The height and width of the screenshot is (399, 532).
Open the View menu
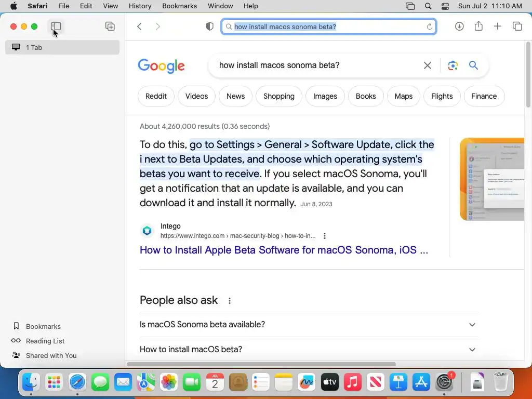coord(110,6)
